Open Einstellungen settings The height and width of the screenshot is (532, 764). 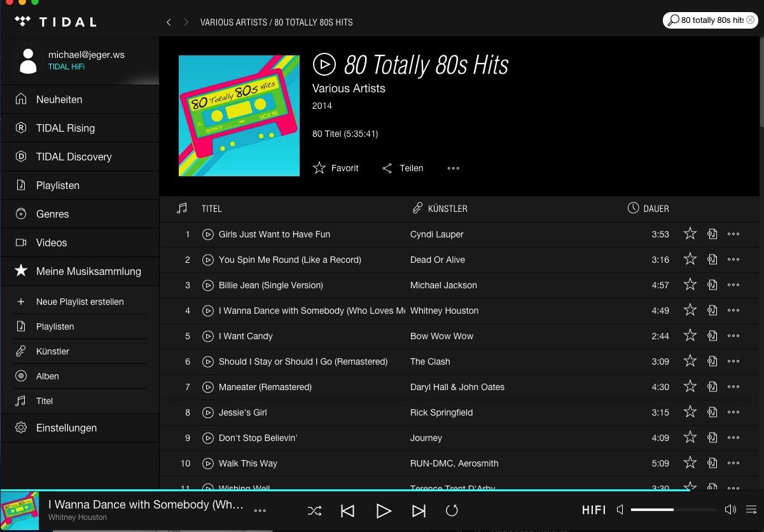click(80, 428)
